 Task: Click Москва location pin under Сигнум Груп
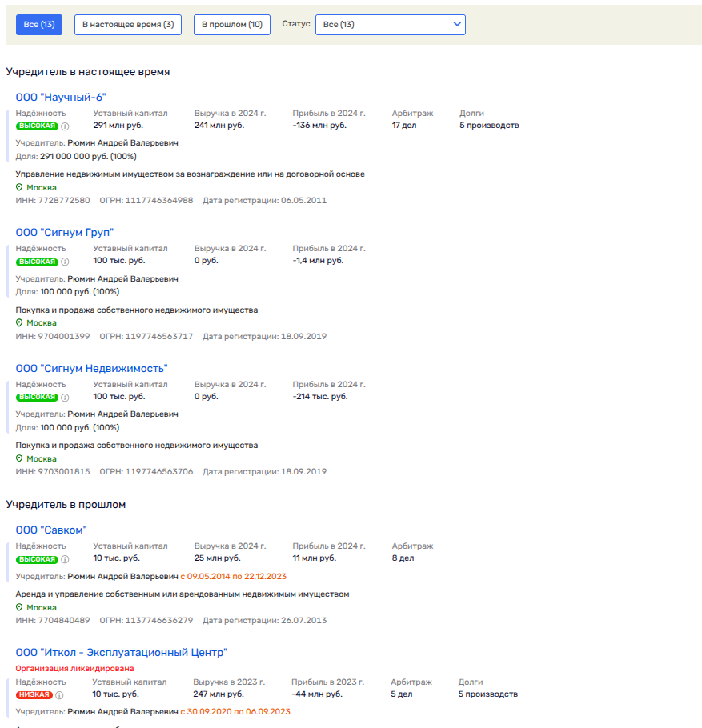(x=20, y=323)
